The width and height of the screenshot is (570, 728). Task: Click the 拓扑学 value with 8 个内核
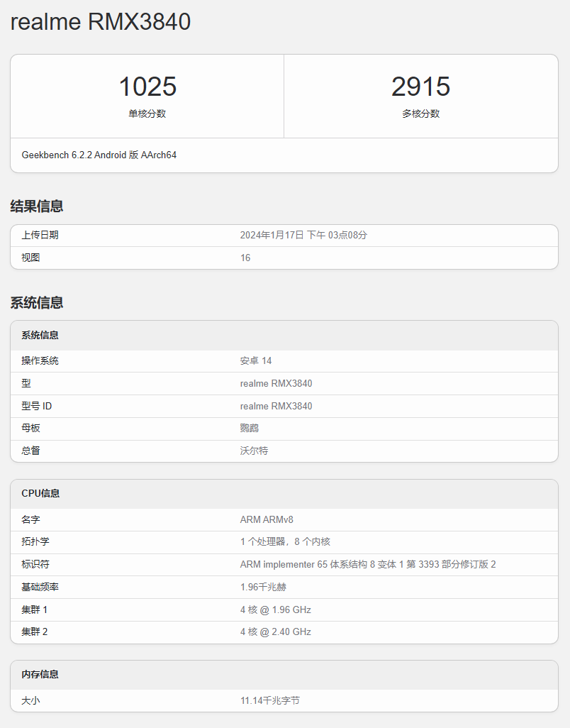(285, 542)
